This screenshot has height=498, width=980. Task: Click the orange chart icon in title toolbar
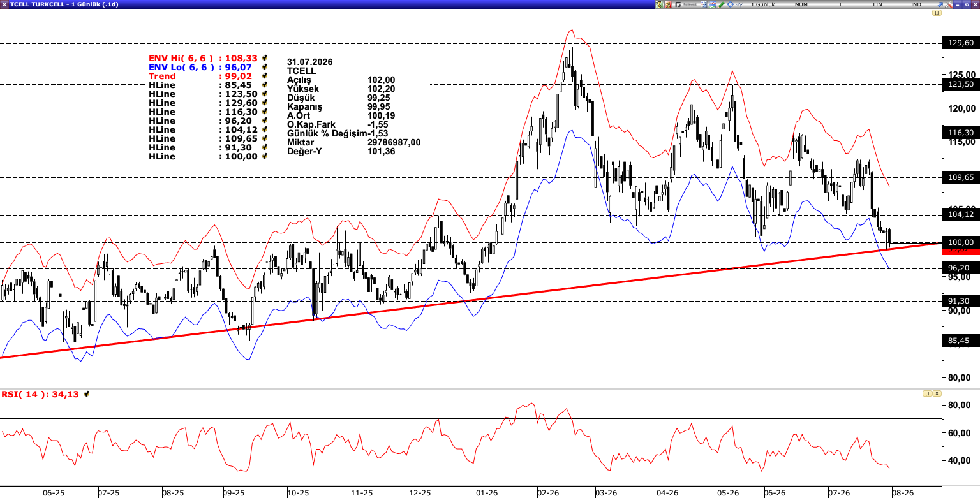(668, 4)
